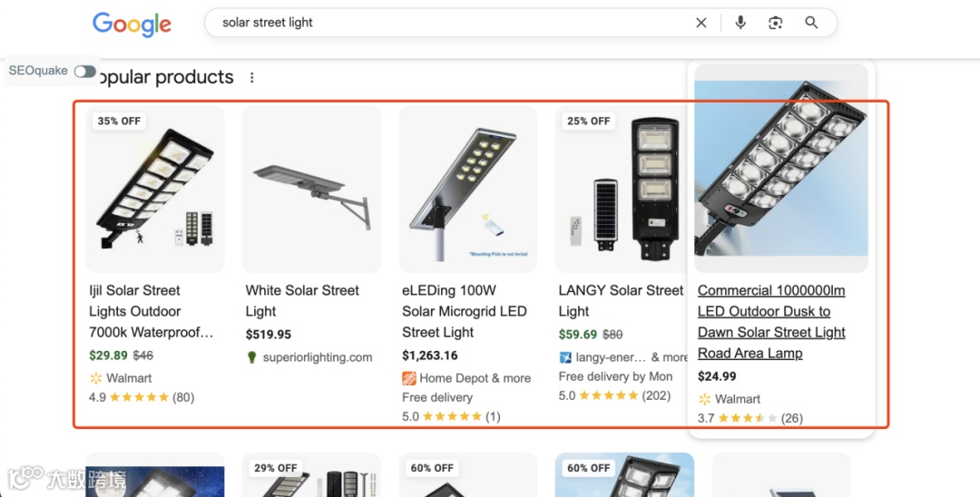Click Walmart seller icon under Ijil light
This screenshot has width=980, height=497.
pyautogui.click(x=95, y=378)
